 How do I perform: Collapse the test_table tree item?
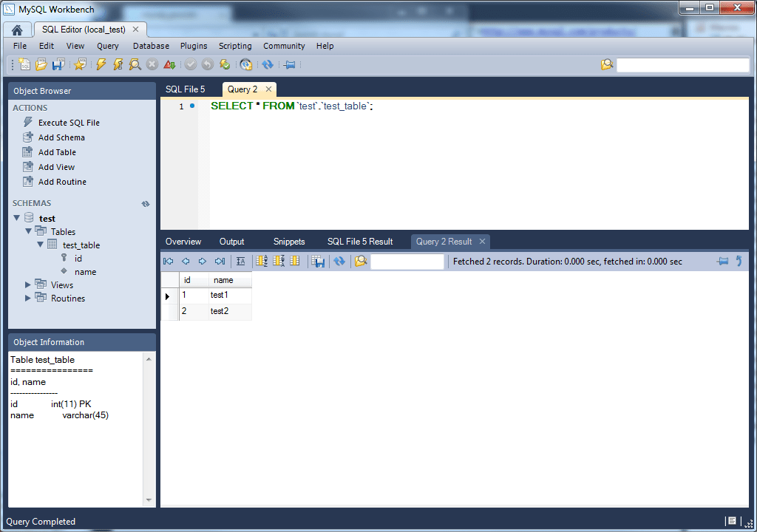pos(39,245)
